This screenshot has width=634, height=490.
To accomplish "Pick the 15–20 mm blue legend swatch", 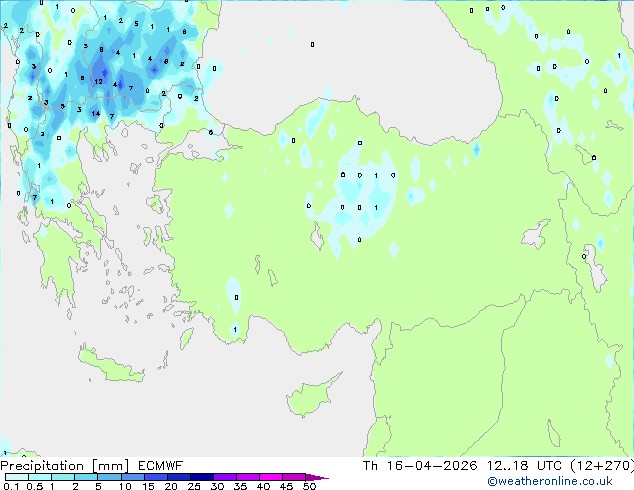I will [156, 477].
